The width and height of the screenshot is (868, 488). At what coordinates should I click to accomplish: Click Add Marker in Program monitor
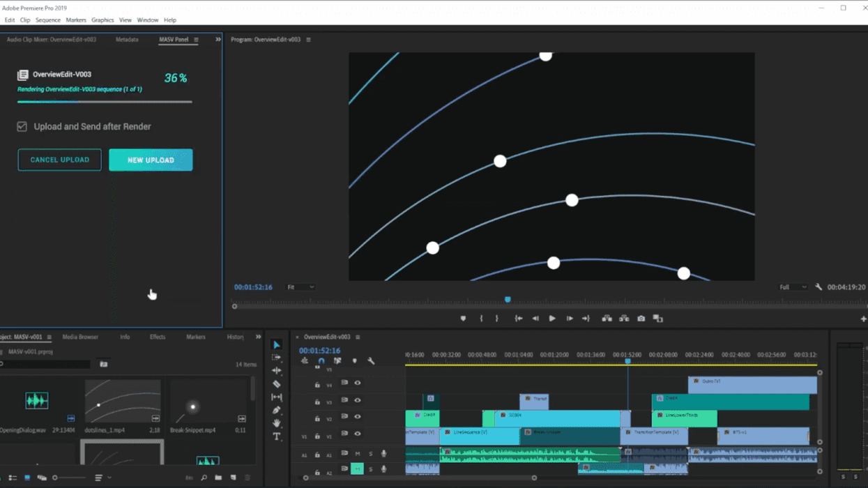[x=463, y=319]
